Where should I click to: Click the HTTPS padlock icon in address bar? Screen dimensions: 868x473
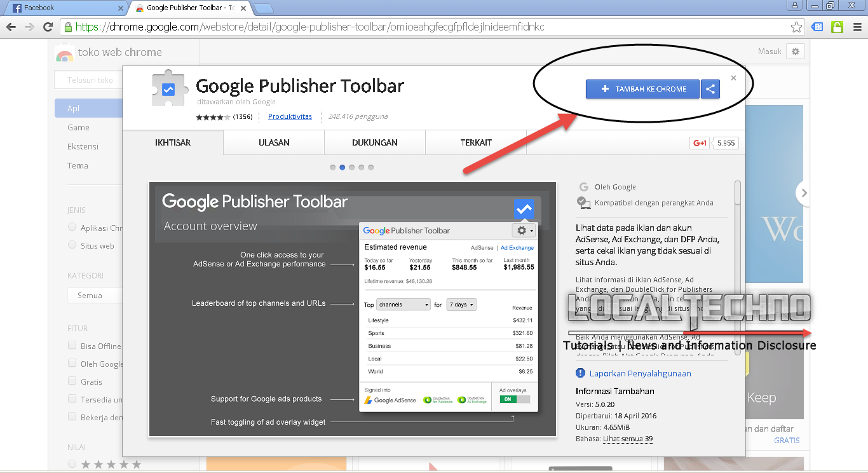click(x=68, y=27)
